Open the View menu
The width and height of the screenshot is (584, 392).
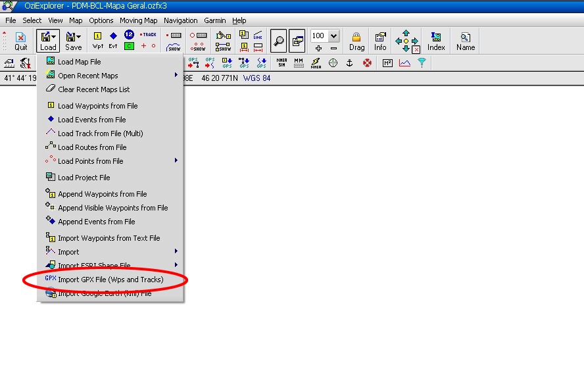coord(55,20)
